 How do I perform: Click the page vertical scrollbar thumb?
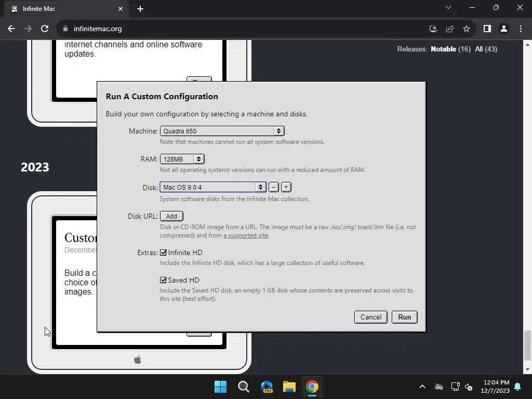click(527, 345)
